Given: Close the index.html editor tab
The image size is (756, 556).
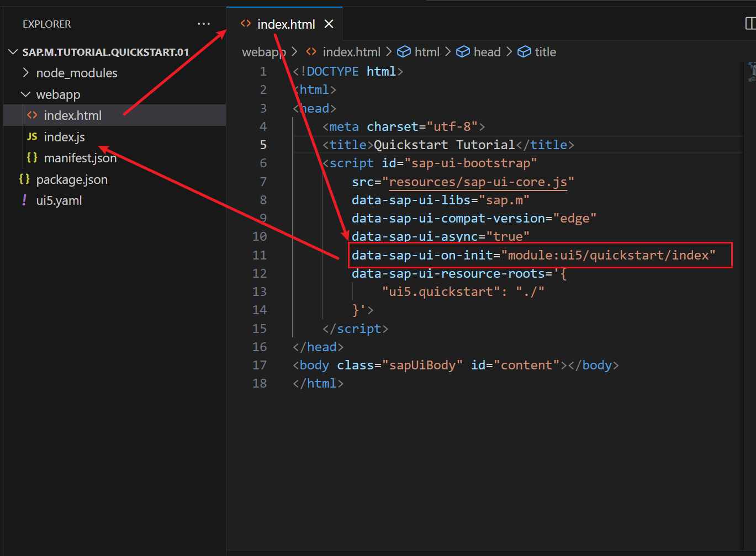Looking at the screenshot, I should click(x=329, y=24).
